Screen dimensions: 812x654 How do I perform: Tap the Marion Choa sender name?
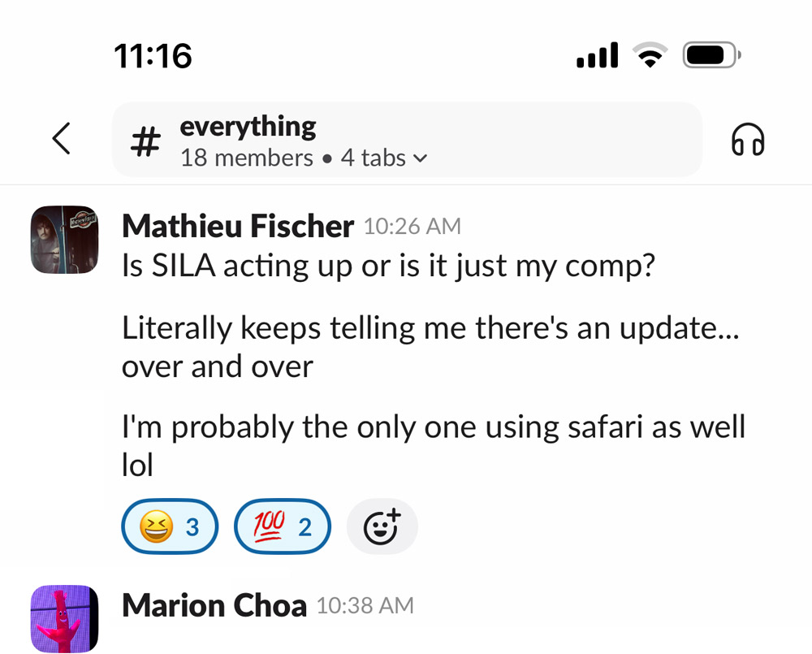(214, 606)
